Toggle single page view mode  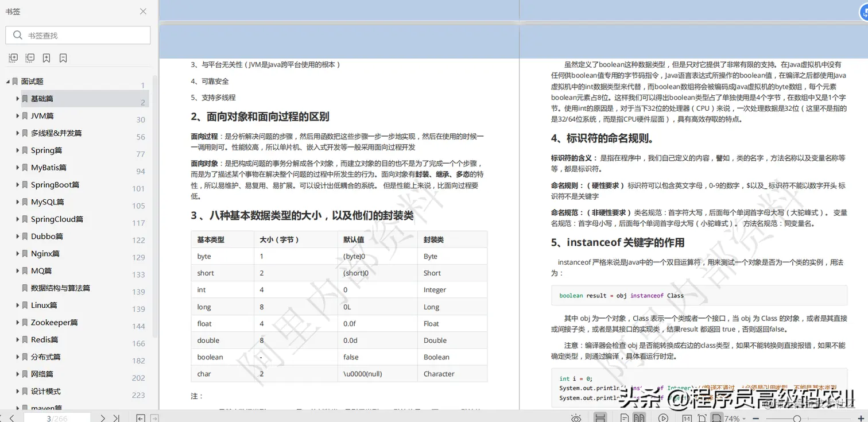(x=624, y=417)
